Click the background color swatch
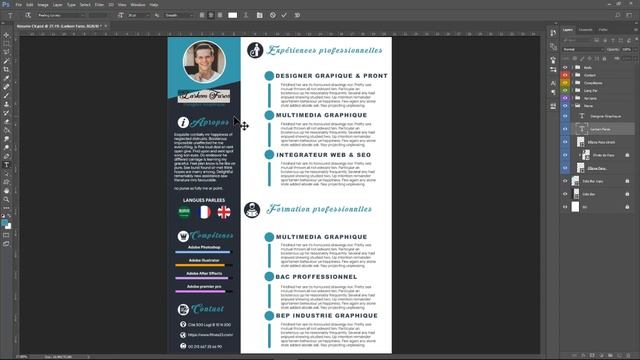This screenshot has height=360, width=640. point(9,226)
